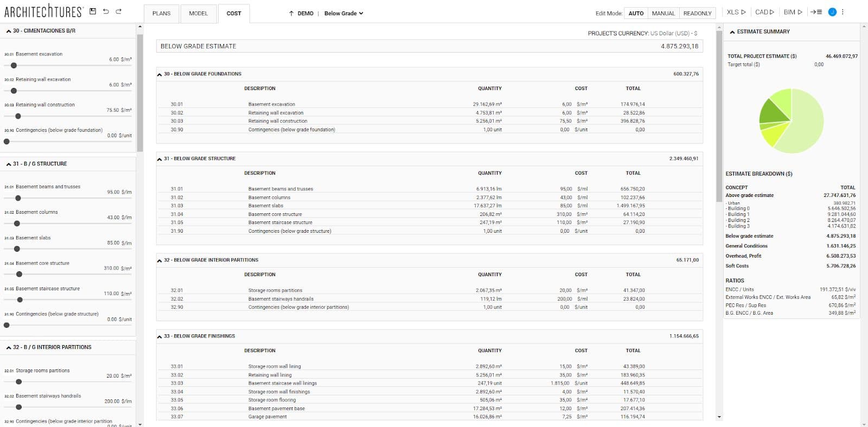Click the left panel scroll-down arrow
This screenshot has width=868, height=427.
pyautogui.click(x=140, y=424)
